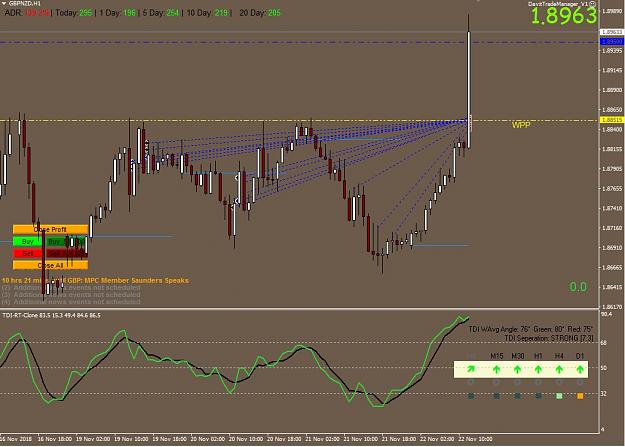Click the 1.88900 price on the axis
625x447 pixels.
pyautogui.click(x=612, y=90)
